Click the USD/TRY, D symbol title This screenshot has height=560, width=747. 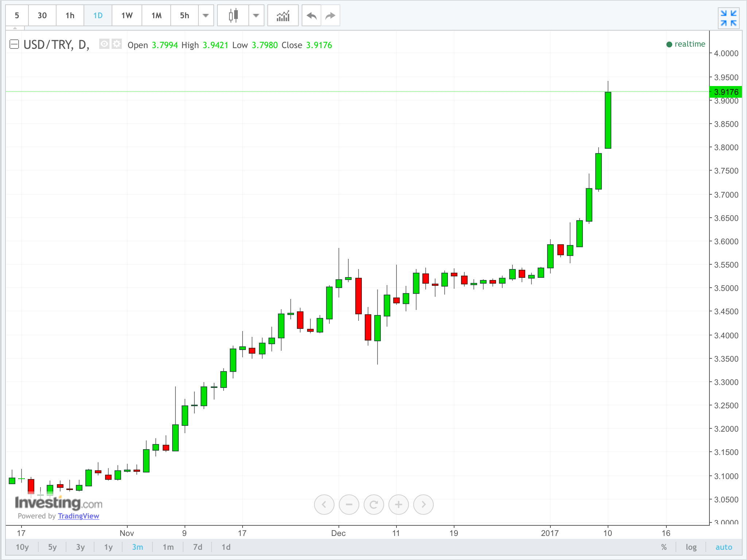pos(57,44)
